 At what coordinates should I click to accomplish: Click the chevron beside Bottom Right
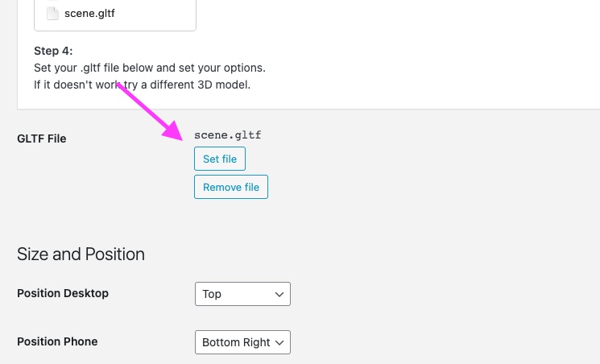(x=279, y=342)
